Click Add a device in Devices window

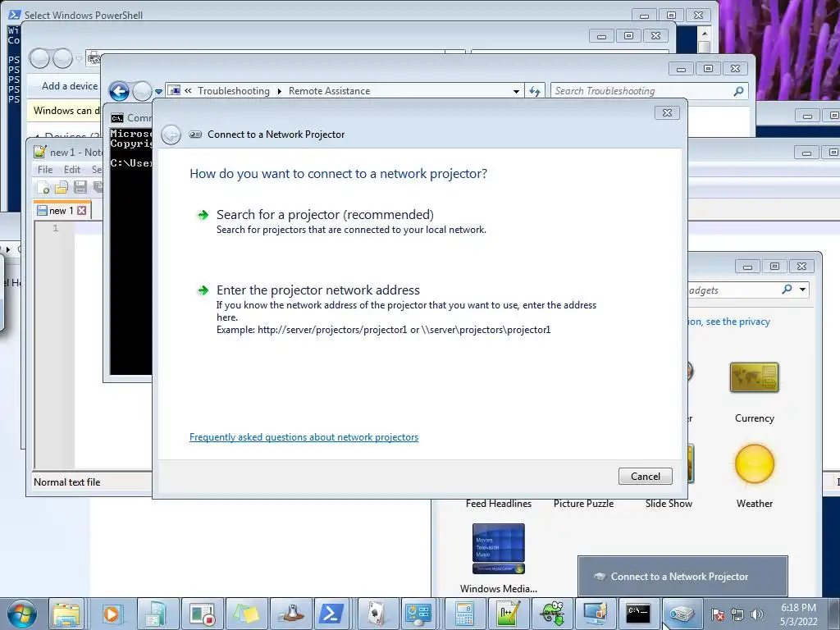70,85
